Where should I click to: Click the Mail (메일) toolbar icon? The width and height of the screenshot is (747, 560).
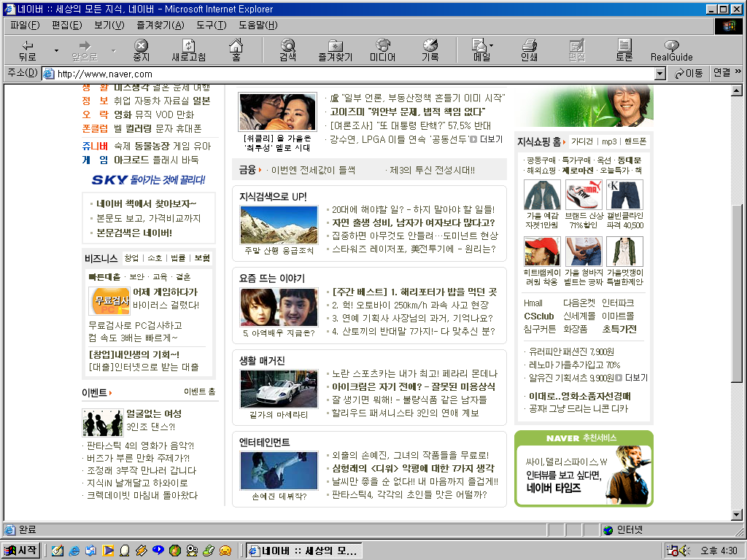pyautogui.click(x=481, y=50)
